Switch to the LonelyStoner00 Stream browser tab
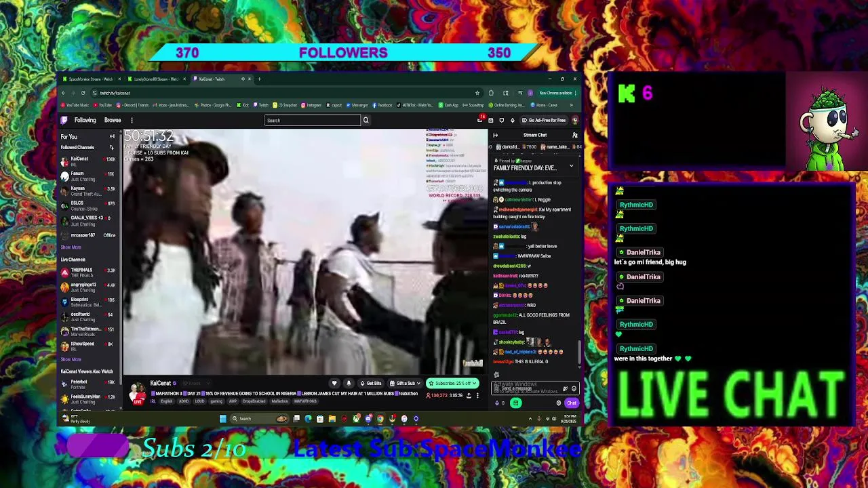Viewport: 868px width, 488px height. (155, 79)
